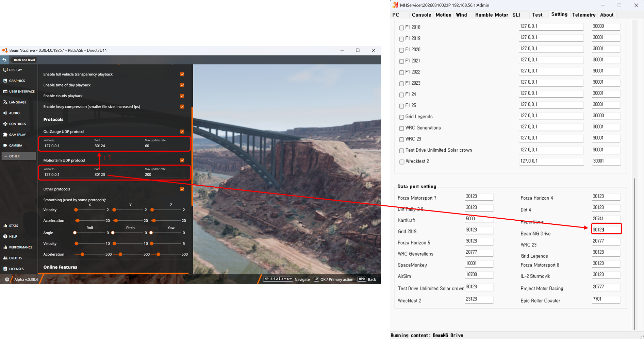The height and width of the screenshot is (339, 644).
Task: Adjust the angular Velocity Pitch slider
Action: click(128, 243)
